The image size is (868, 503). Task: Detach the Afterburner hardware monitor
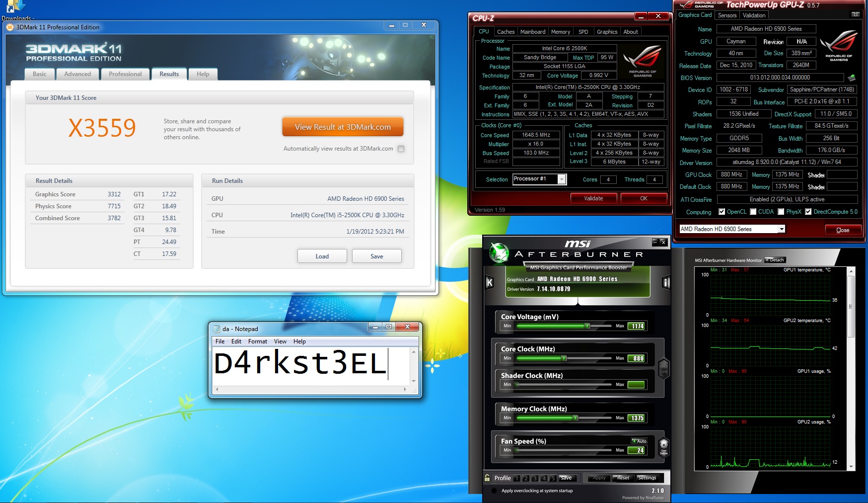tap(775, 260)
